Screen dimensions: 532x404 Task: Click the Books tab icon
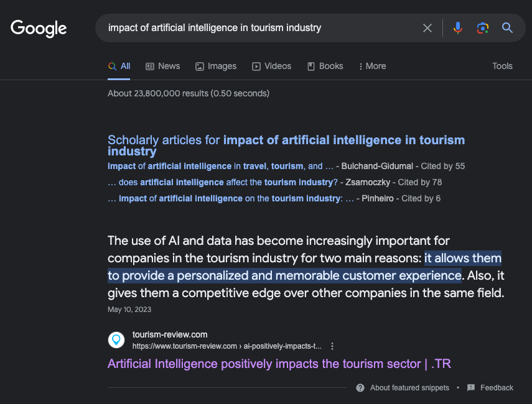click(310, 67)
